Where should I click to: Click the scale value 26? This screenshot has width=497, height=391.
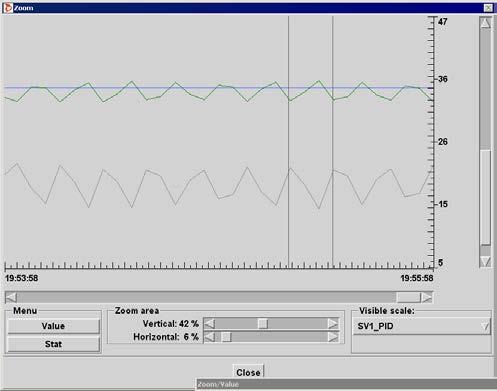(x=443, y=142)
